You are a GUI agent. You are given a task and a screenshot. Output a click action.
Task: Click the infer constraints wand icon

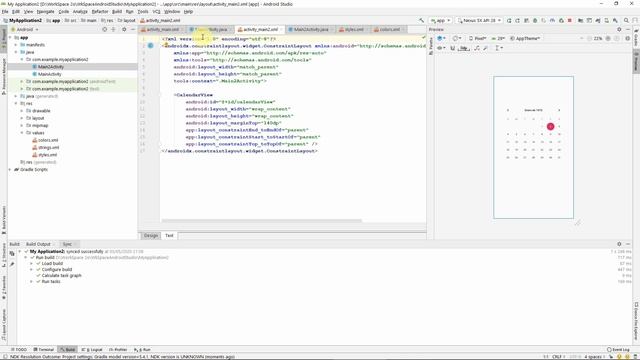click(486, 48)
